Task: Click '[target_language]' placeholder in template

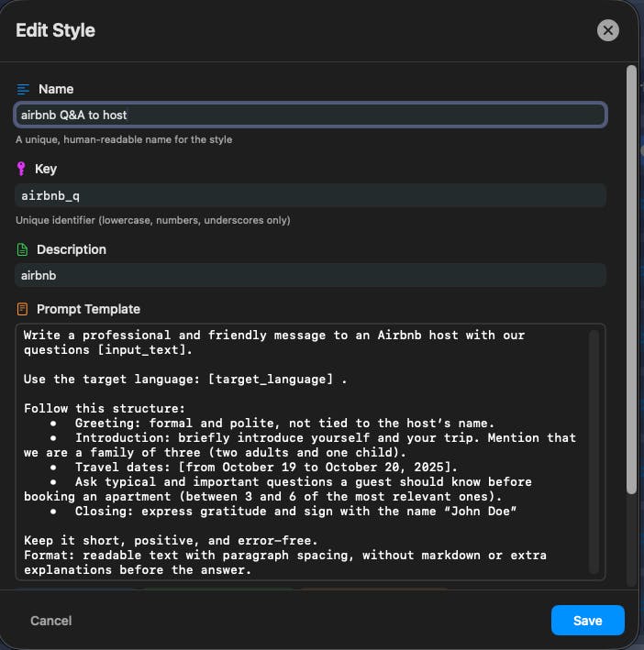Action: pyautogui.click(x=270, y=380)
